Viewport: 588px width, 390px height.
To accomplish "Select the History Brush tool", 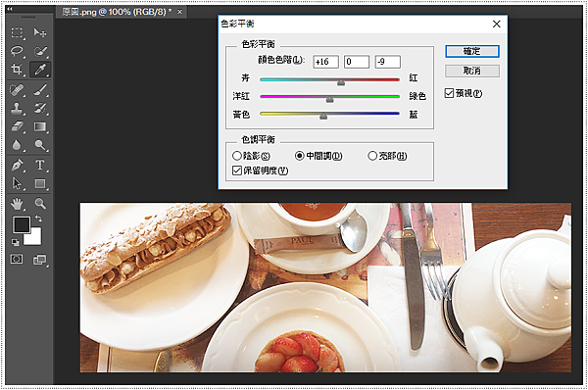I will click(40, 109).
